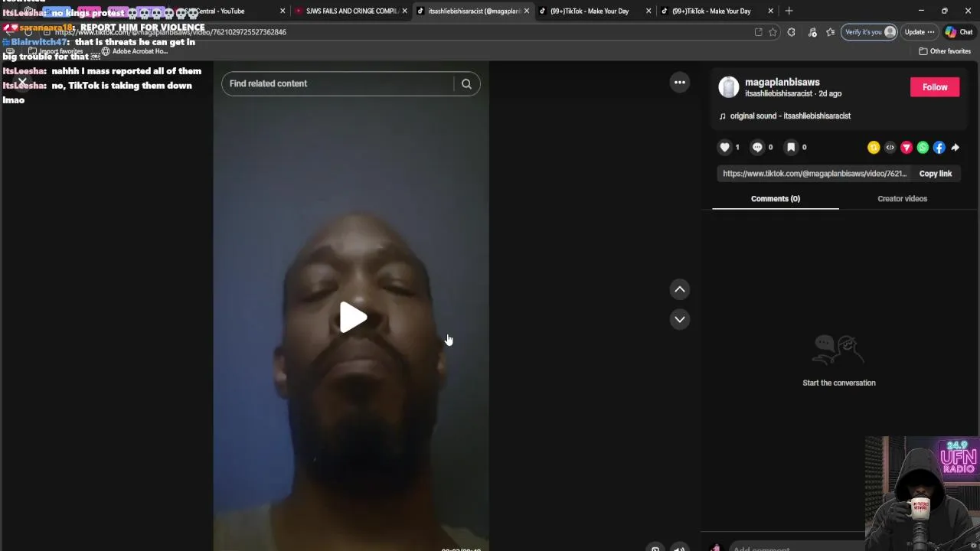Click the video URL text field

tap(815, 174)
